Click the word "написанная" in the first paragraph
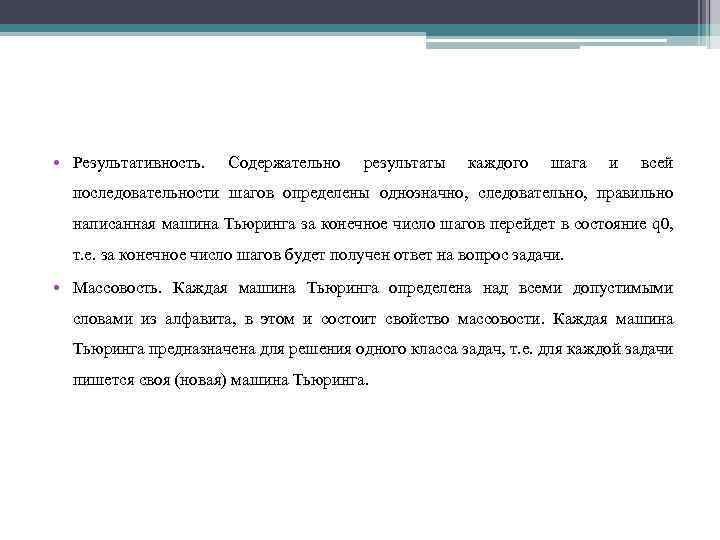The height and width of the screenshot is (540, 720). tap(114, 224)
